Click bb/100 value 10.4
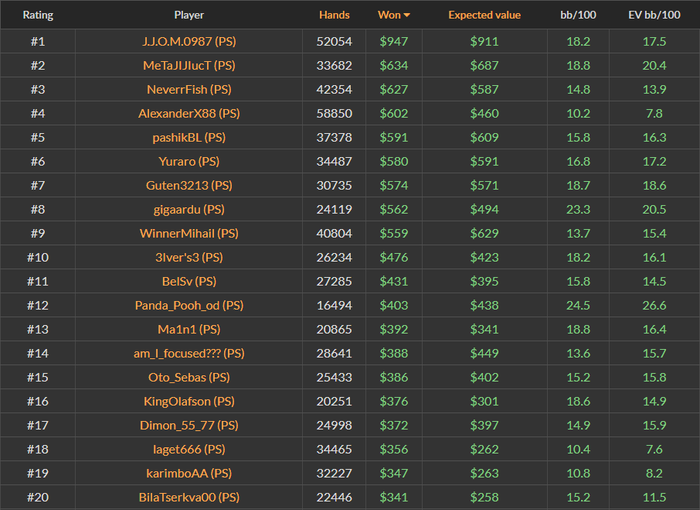Screen dimensions: 700x510 click(x=578, y=449)
